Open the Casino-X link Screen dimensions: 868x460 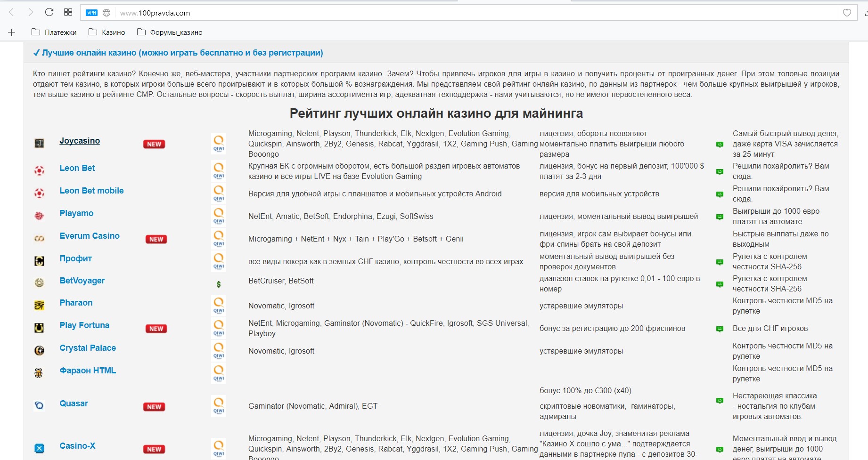click(x=77, y=446)
